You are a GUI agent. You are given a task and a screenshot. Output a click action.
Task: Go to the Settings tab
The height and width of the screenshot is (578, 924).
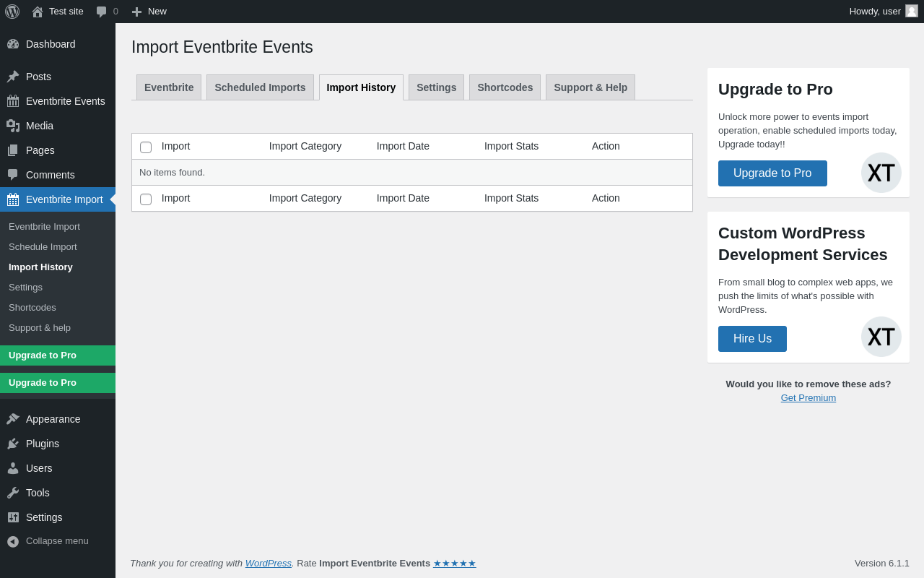(x=436, y=87)
